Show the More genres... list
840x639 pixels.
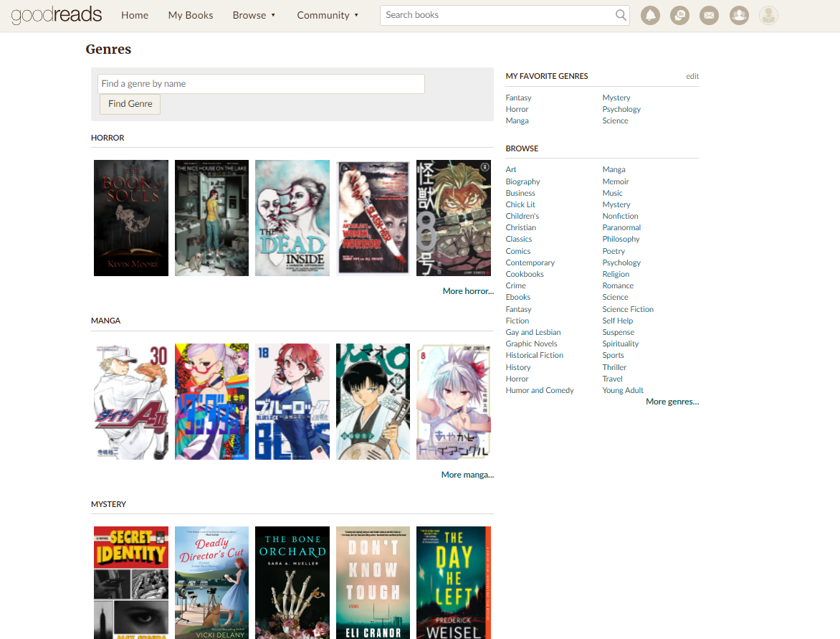point(672,402)
